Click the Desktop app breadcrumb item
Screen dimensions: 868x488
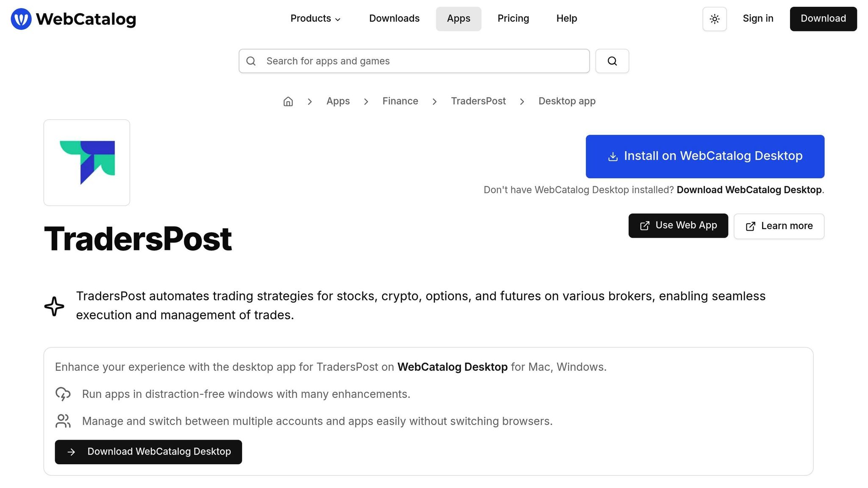coord(567,101)
